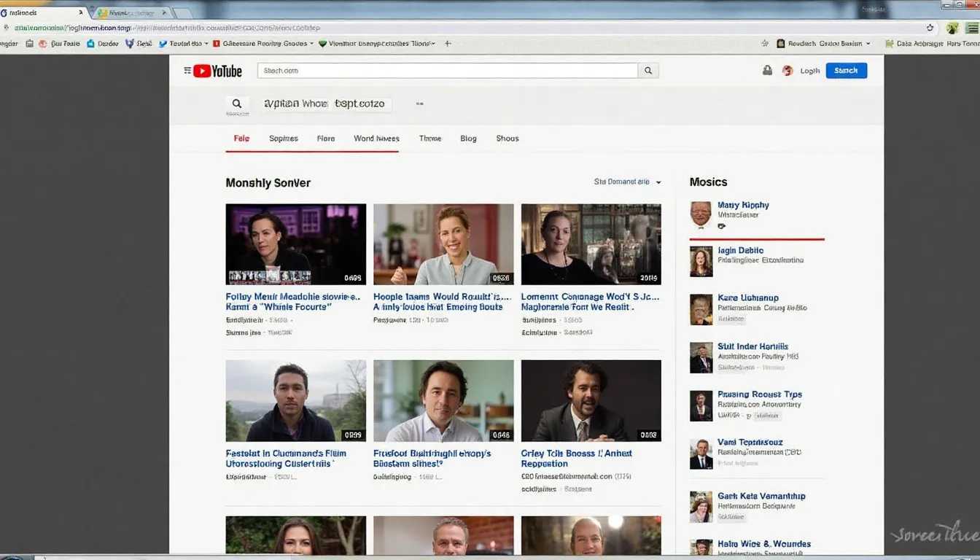Select the 'Sopimes' tab
Image resolution: width=980 pixels, height=560 pixels.
pos(284,139)
